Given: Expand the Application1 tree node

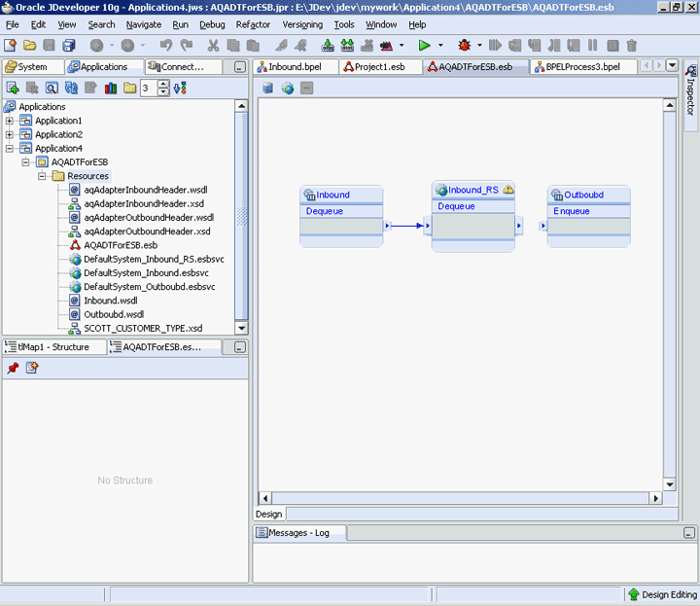Looking at the screenshot, I should [x=10, y=121].
